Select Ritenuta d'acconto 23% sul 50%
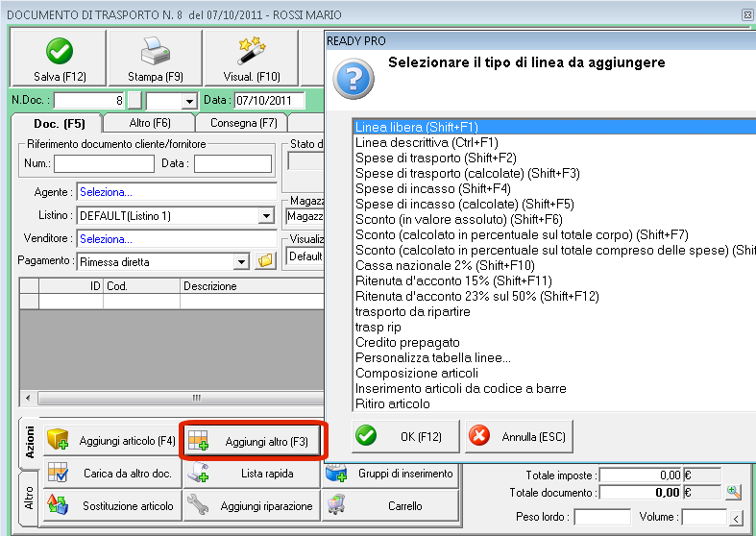Viewport: 756px width, 536px height. click(554, 296)
